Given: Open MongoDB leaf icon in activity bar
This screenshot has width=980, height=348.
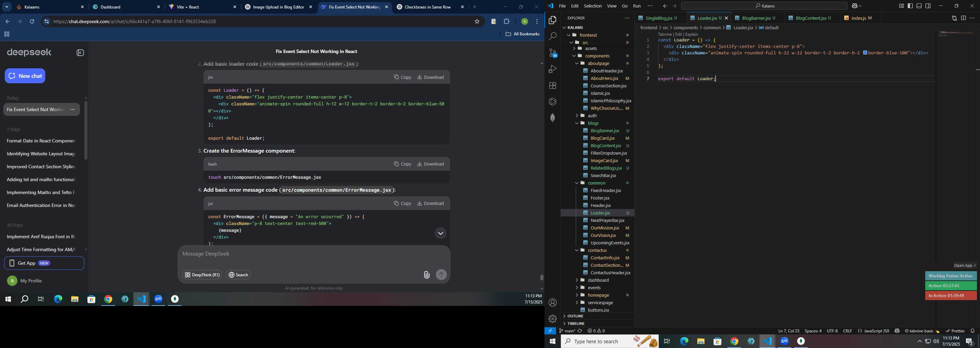Looking at the screenshot, I should click(x=552, y=118).
